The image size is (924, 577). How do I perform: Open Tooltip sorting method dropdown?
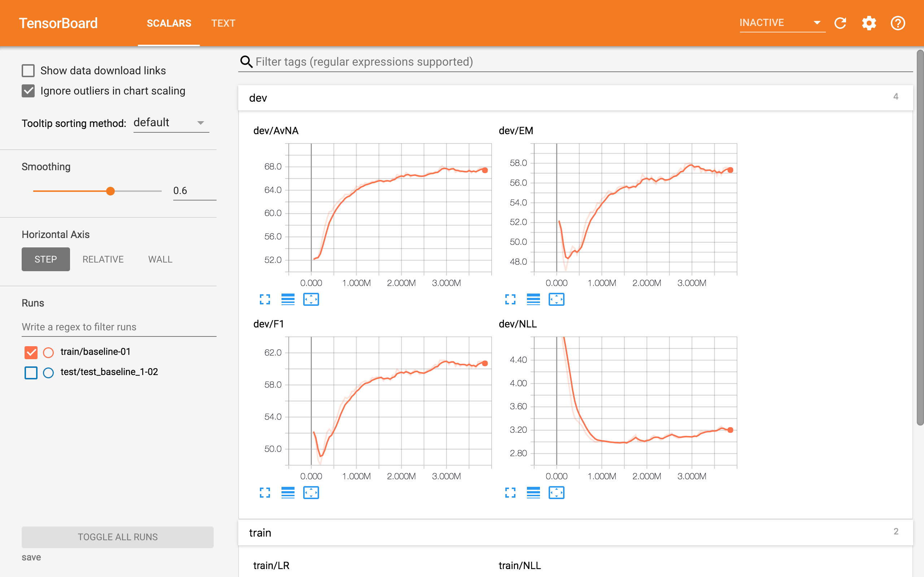click(x=171, y=123)
